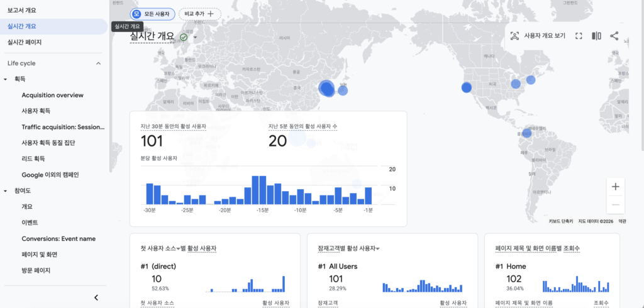The image size is (644, 308).
Task: Select 실시간 개요 in sidebar
Action: [54, 26]
